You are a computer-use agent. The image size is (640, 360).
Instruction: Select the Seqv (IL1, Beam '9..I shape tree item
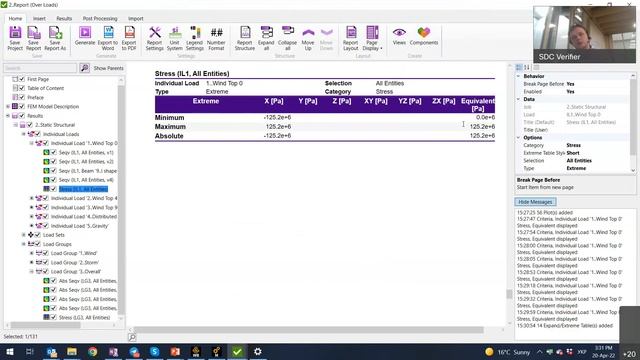pos(88,171)
